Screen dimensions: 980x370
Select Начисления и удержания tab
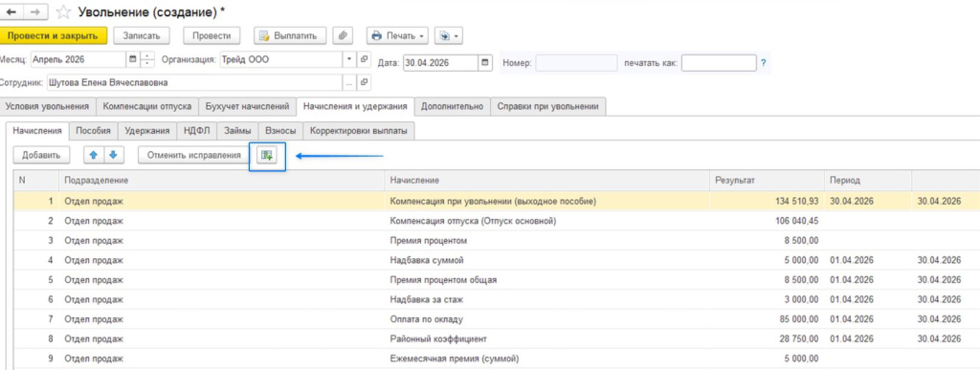point(355,107)
